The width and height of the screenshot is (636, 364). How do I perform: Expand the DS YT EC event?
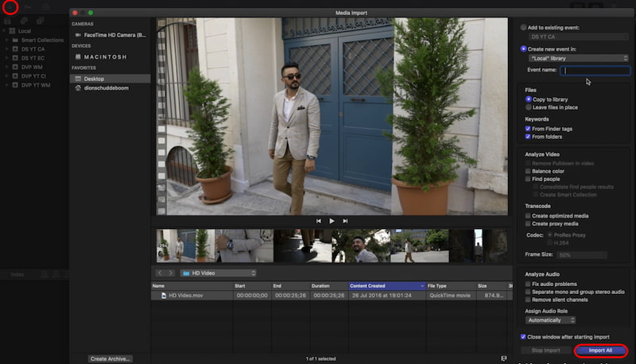click(x=7, y=58)
